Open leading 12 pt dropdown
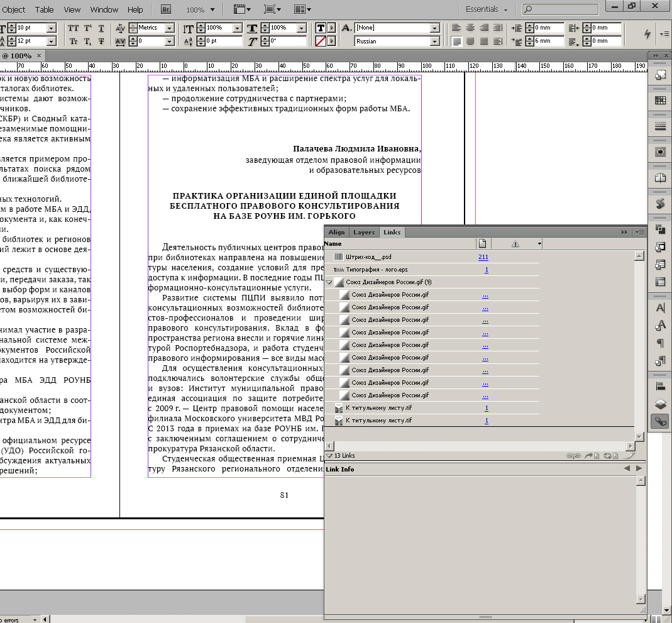Viewport: 672px width, 623px height. pyautogui.click(x=52, y=41)
